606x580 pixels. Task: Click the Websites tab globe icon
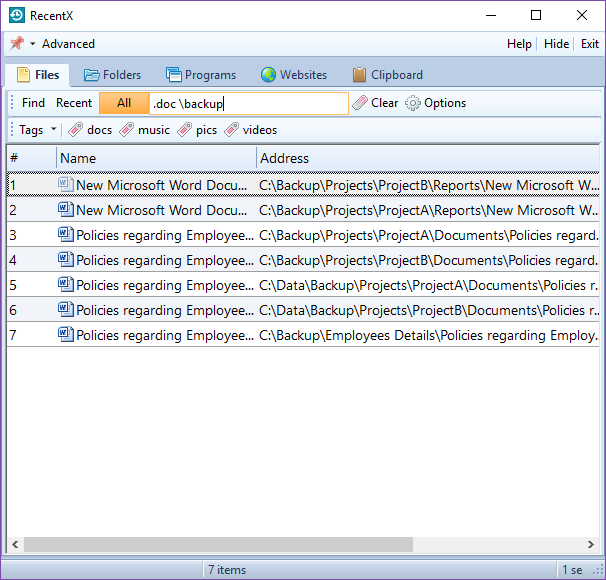tap(268, 75)
